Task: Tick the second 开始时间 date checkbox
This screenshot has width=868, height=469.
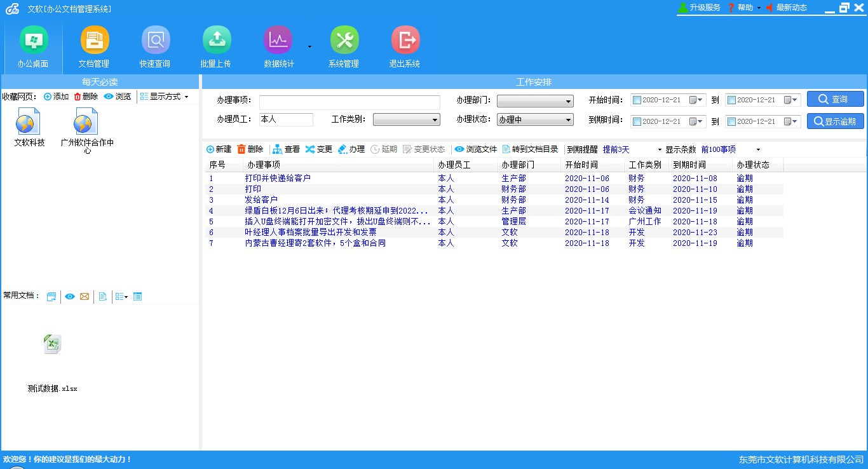Action: coord(731,100)
